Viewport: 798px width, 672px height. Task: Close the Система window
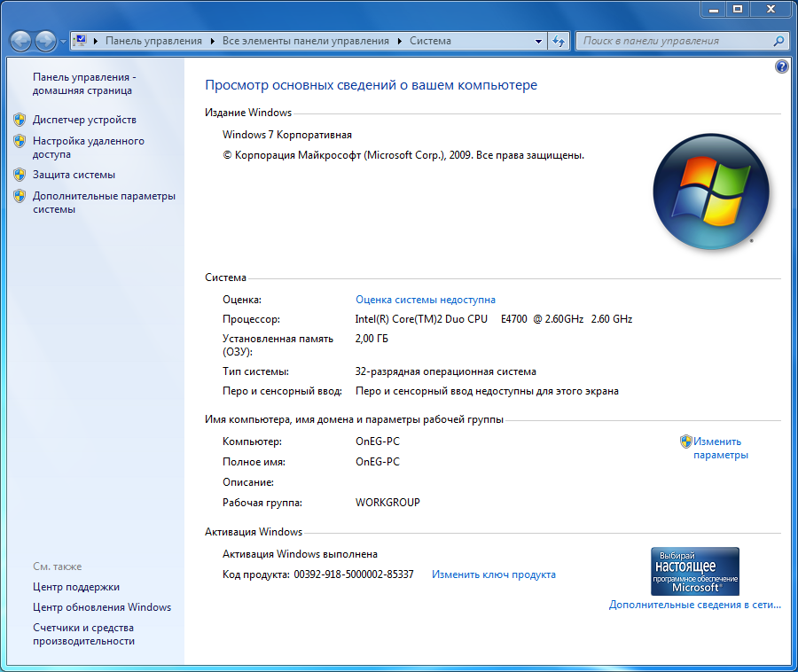[771, 10]
